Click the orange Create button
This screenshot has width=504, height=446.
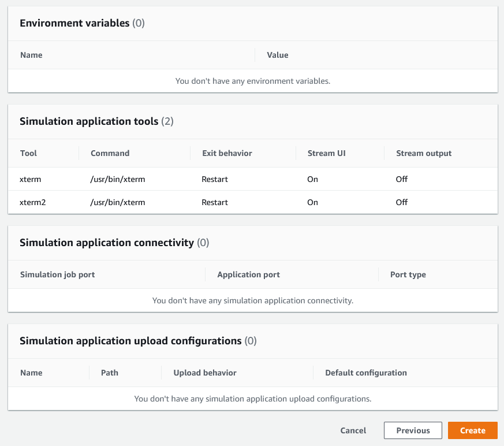[472, 430]
